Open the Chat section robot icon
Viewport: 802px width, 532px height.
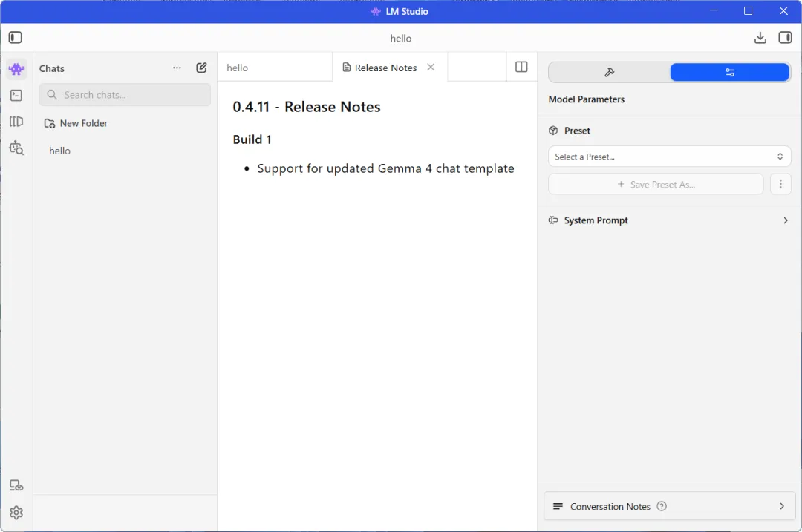[16, 69]
